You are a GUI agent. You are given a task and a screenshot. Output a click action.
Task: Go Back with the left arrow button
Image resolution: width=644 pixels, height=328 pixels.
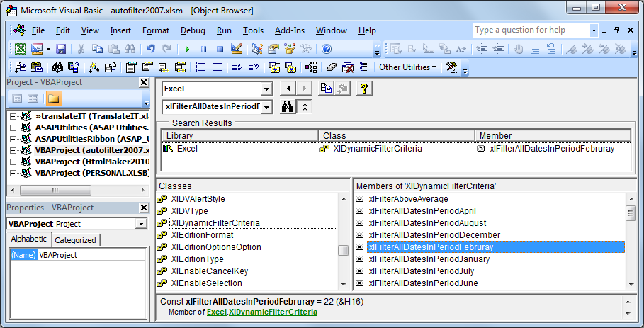[288, 89]
